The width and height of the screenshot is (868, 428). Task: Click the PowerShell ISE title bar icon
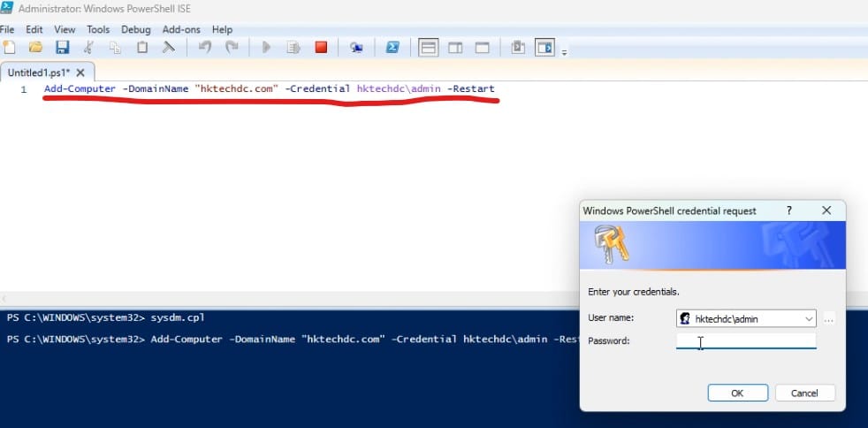coord(7,8)
